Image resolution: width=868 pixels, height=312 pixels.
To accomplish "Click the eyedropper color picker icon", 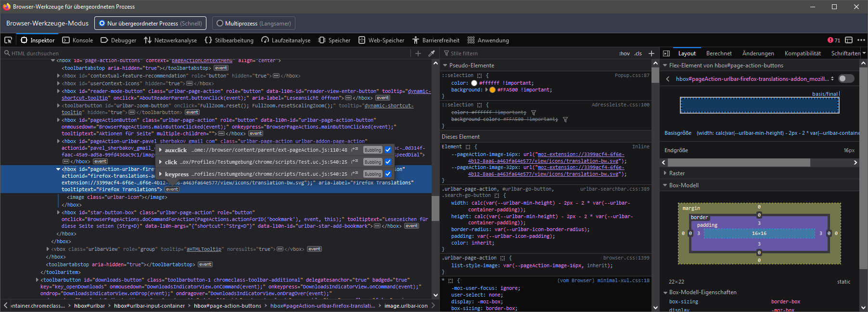I will (x=432, y=53).
